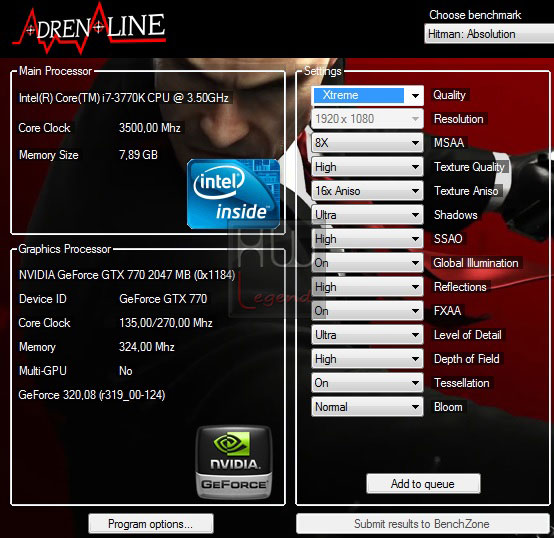Click the Level of Detail label
The image size is (554, 538).
tap(468, 335)
